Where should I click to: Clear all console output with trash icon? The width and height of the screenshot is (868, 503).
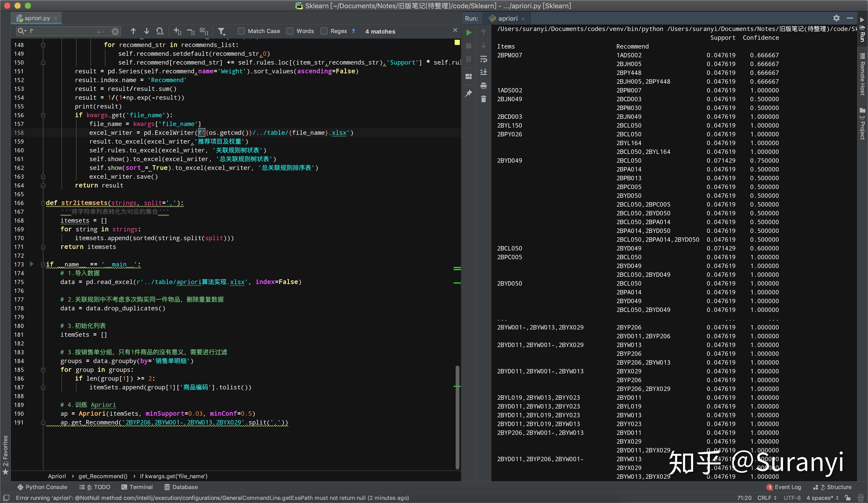point(484,99)
